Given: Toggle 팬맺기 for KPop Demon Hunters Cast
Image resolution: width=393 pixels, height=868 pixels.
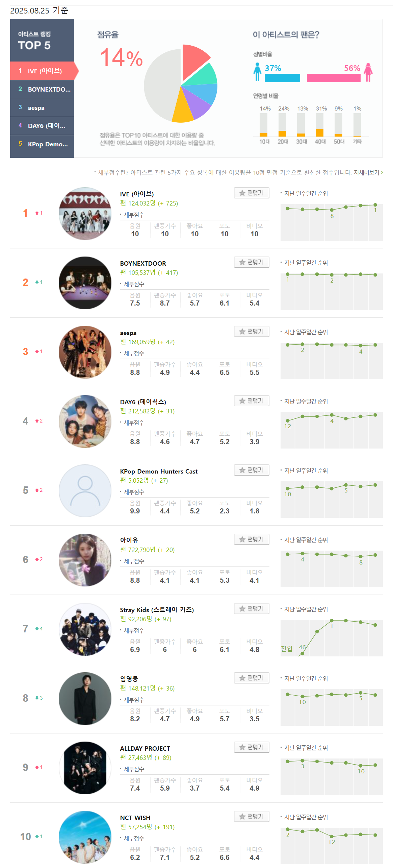Looking at the screenshot, I should click(252, 470).
